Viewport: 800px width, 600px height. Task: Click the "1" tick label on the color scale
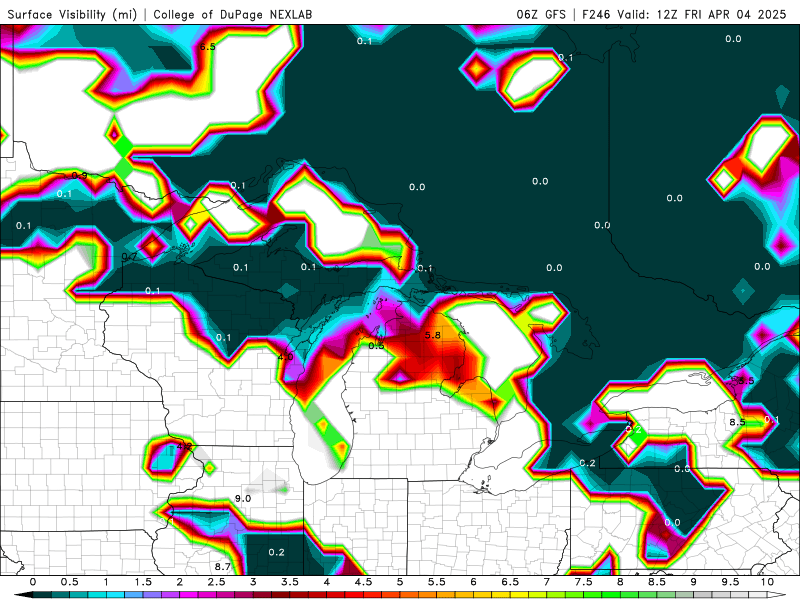(x=106, y=582)
